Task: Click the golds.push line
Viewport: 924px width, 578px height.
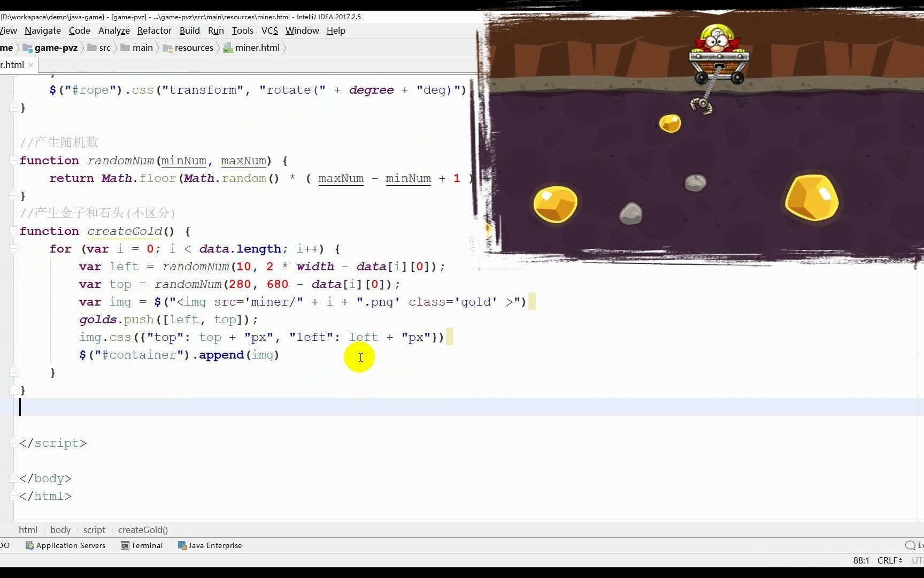Action: coord(168,320)
